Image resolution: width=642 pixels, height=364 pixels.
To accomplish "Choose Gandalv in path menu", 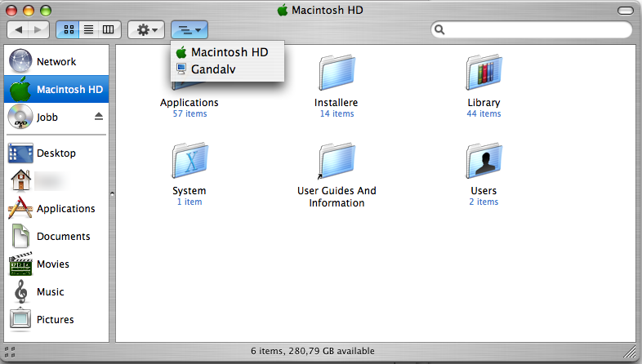I will (227, 69).
